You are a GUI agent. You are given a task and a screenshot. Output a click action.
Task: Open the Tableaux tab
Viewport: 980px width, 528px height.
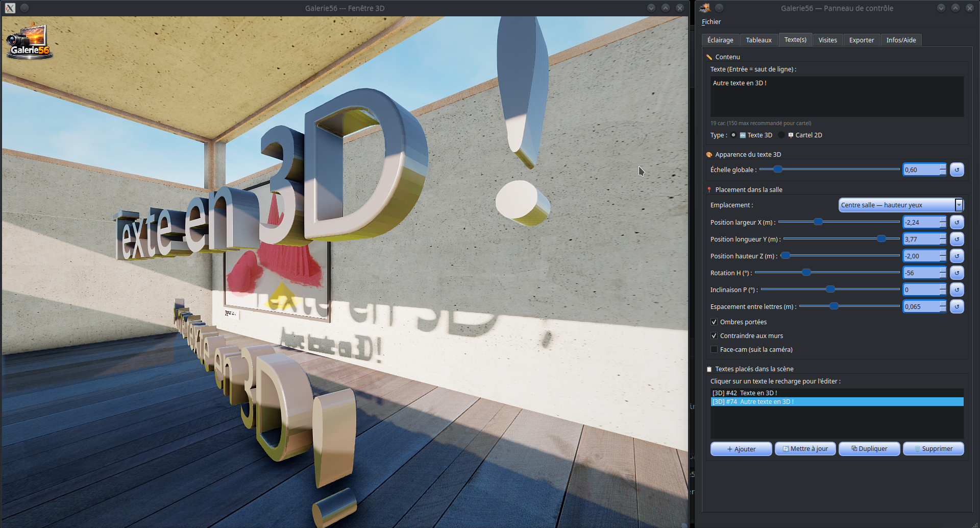pos(758,40)
